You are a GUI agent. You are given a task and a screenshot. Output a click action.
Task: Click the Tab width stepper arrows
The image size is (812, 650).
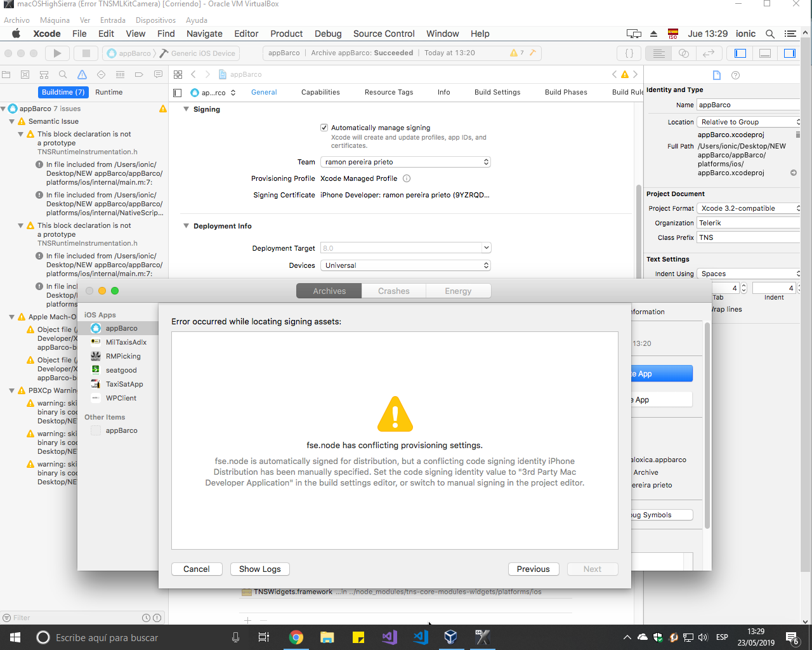click(744, 288)
